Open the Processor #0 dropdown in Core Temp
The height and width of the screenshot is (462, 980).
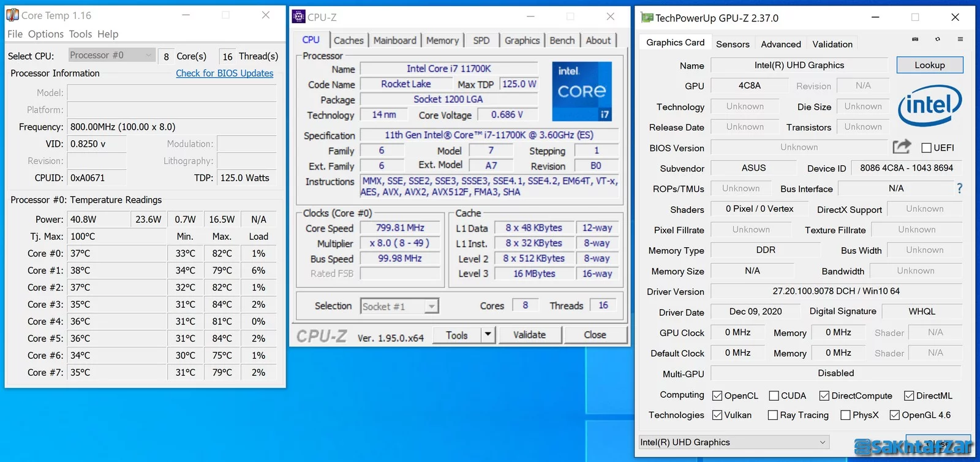pos(111,55)
